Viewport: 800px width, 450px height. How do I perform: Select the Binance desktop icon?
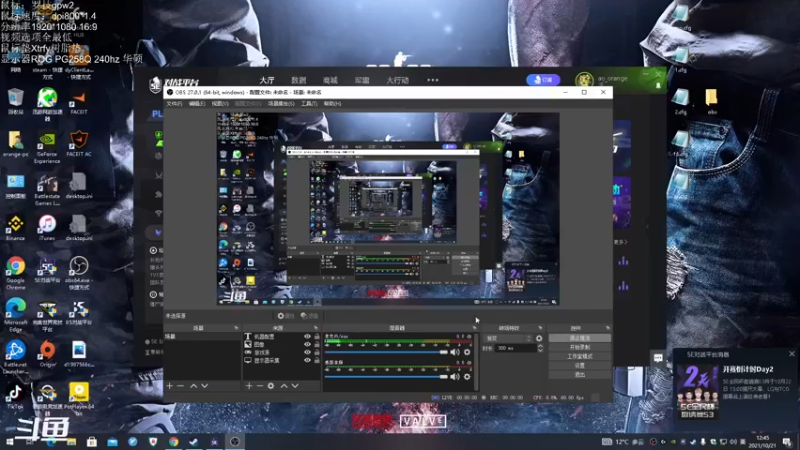tap(15, 228)
